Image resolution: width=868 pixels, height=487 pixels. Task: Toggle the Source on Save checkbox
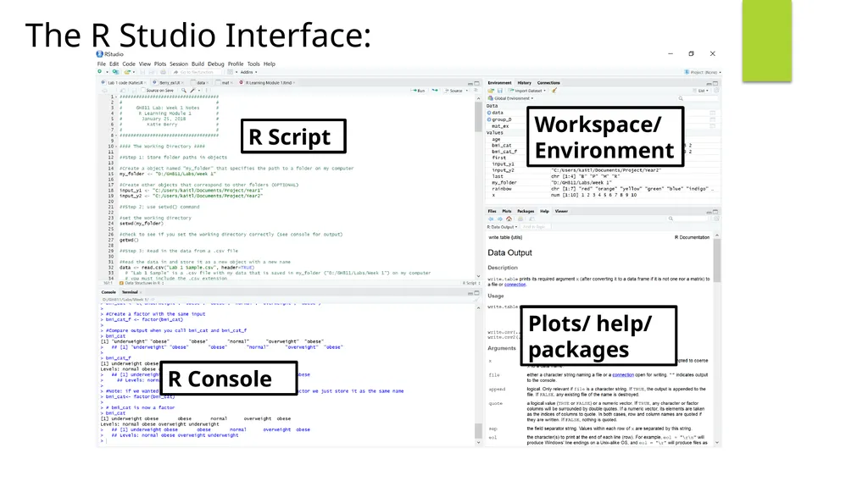(x=143, y=91)
